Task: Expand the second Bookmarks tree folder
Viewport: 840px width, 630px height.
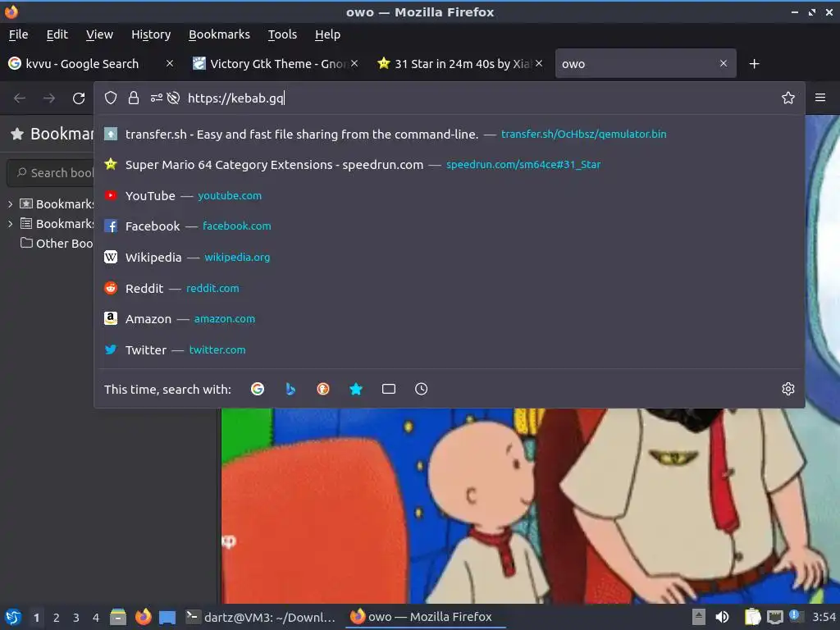Action: 10,224
